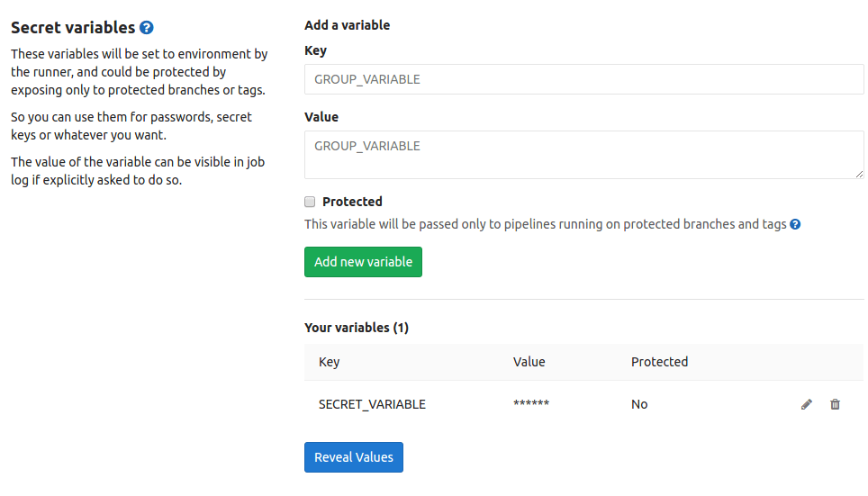
Task: Click the Reveal Values button
Action: [354, 457]
